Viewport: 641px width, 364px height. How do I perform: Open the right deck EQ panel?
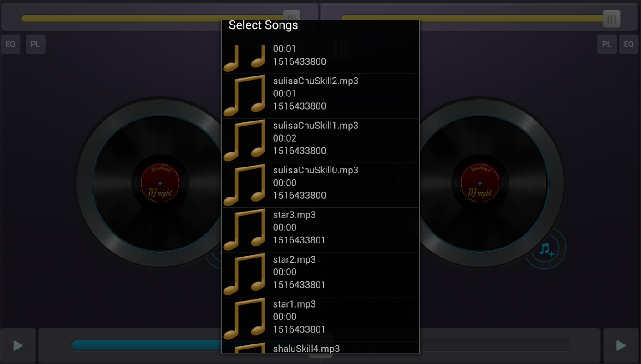(x=629, y=44)
